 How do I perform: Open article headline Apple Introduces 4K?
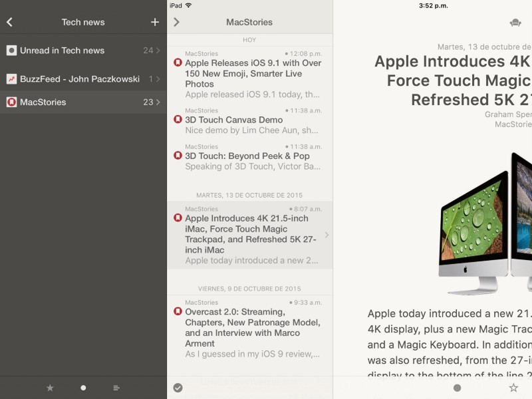(454, 80)
